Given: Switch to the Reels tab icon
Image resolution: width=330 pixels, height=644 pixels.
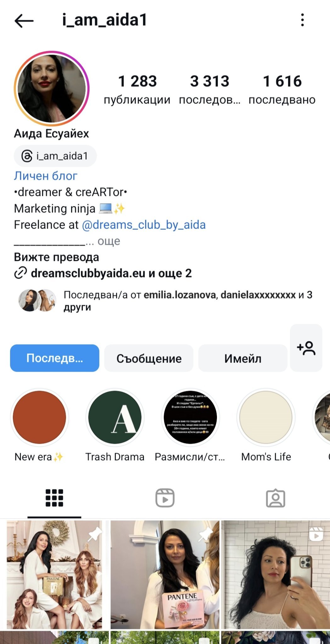Looking at the screenshot, I should 165,498.
